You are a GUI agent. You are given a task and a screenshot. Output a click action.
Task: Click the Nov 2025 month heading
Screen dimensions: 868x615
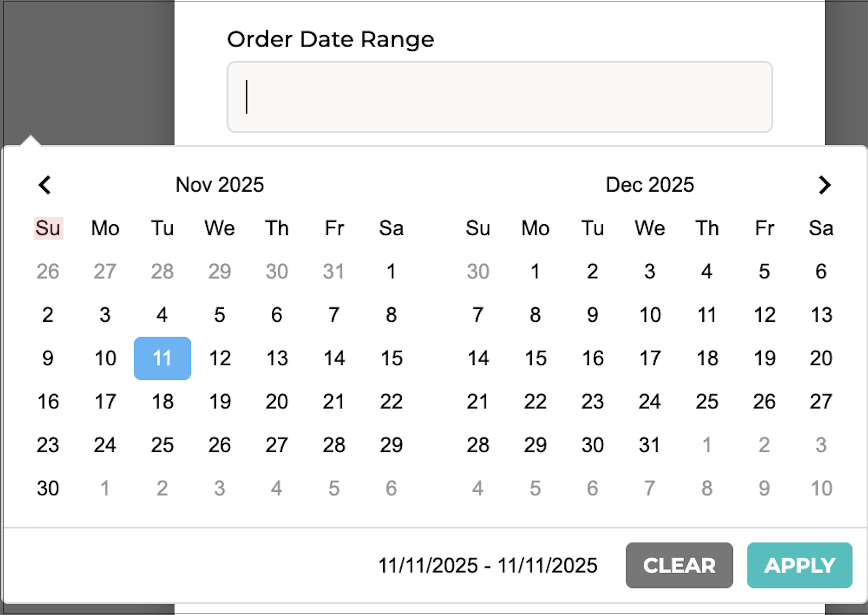220,185
